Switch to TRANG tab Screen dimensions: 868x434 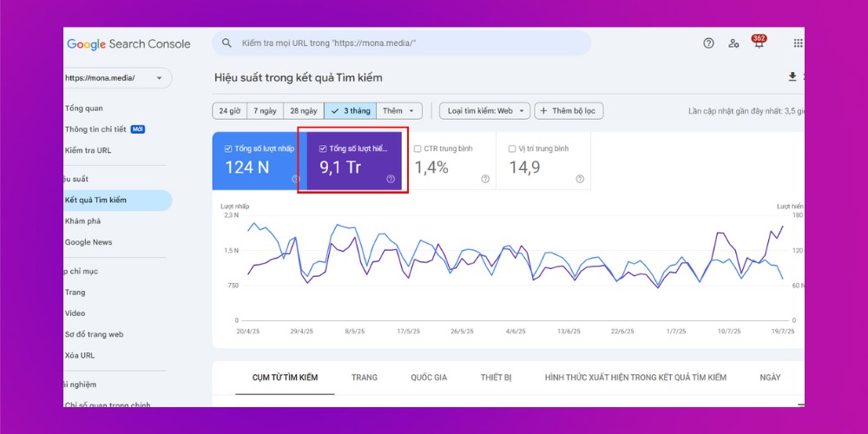[x=365, y=378]
